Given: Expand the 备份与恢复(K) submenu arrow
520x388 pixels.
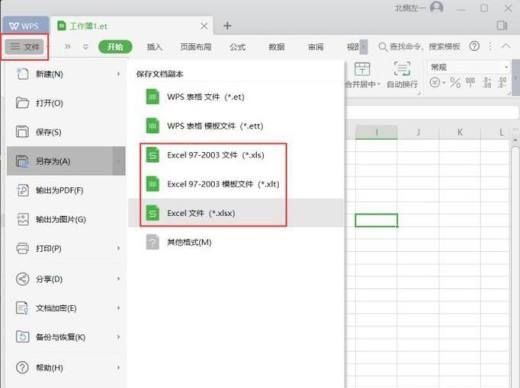Looking at the screenshot, I should click(118, 337).
